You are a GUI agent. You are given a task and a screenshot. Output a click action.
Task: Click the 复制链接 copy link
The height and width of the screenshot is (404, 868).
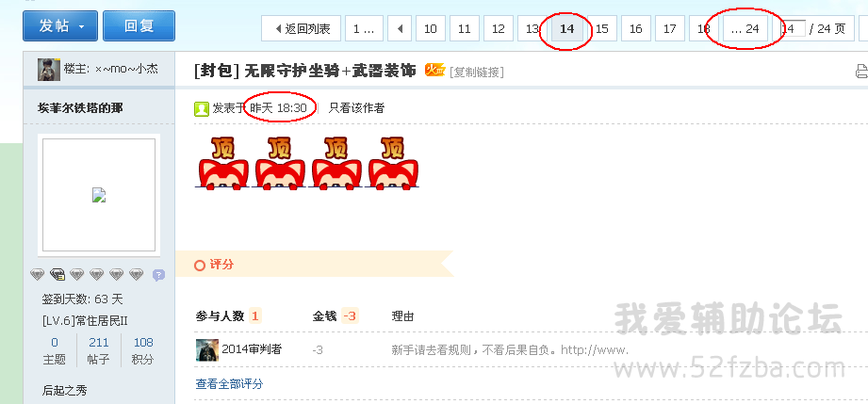point(477,72)
